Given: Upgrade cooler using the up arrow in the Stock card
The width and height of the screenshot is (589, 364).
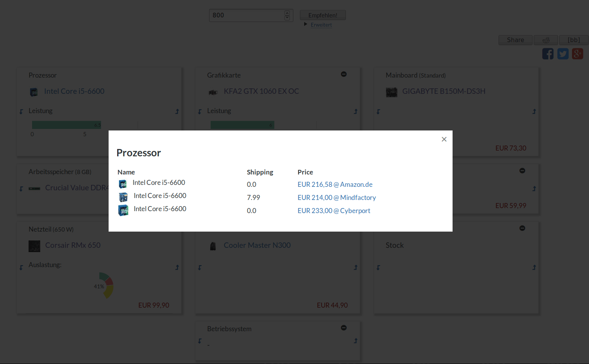Looking at the screenshot, I should pyautogui.click(x=534, y=267).
